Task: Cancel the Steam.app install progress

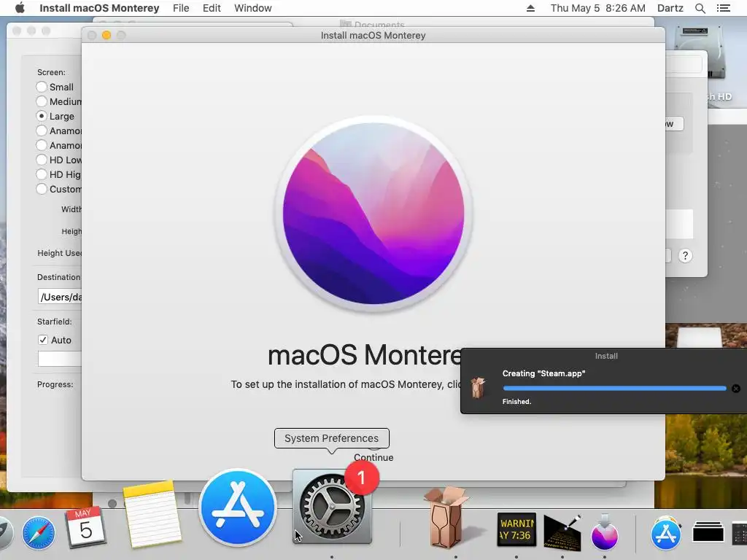Action: click(x=735, y=389)
